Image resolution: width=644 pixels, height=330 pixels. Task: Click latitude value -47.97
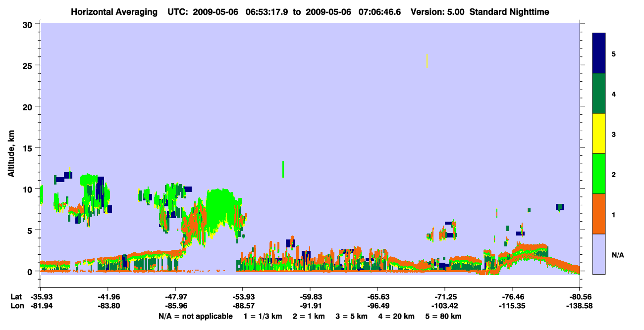tap(175, 297)
